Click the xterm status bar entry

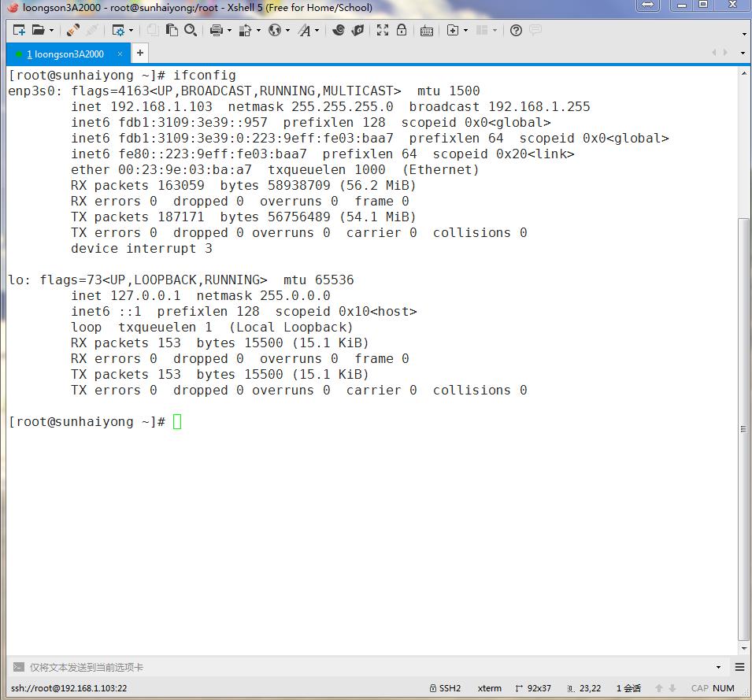pos(490,688)
